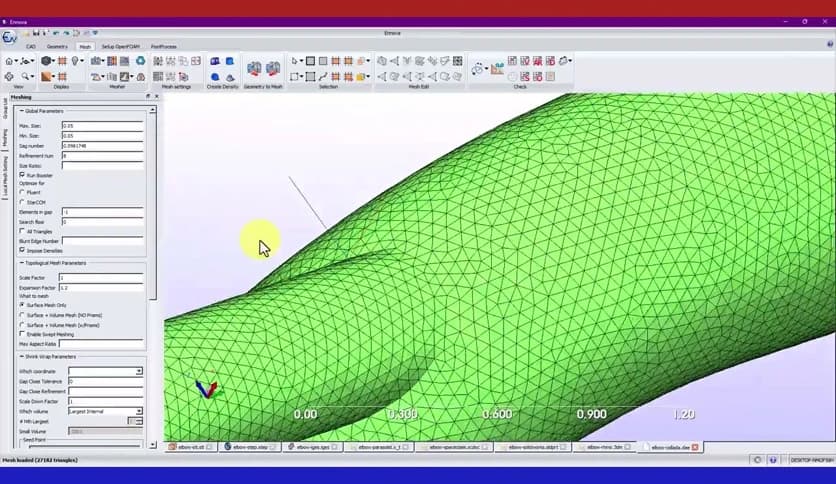
Task: Select the Fluent radio button
Action: coord(22,192)
